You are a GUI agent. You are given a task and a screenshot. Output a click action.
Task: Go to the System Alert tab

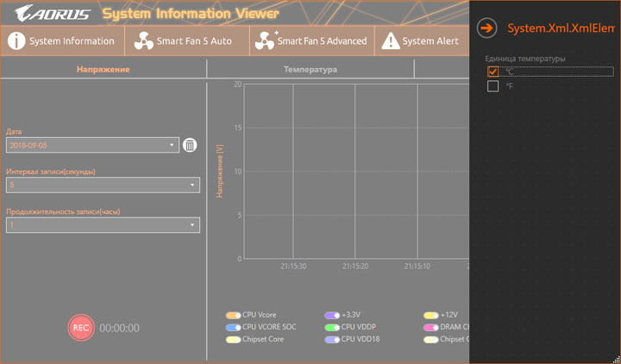[422, 41]
